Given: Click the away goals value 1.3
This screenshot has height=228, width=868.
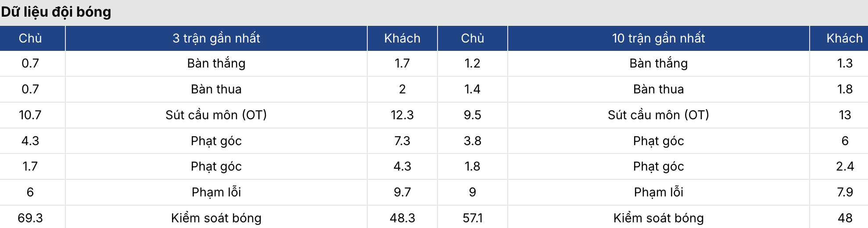Looking at the screenshot, I should pyautogui.click(x=844, y=64).
